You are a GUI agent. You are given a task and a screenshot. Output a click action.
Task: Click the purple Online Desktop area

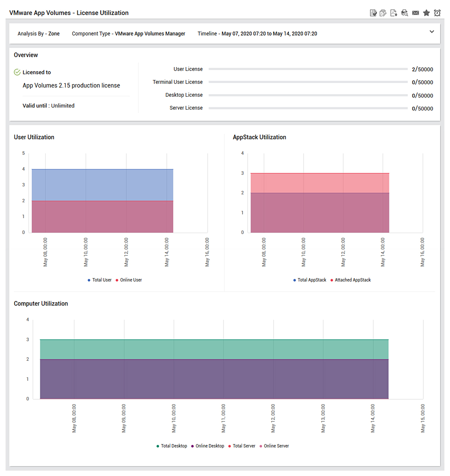pyautogui.click(x=214, y=379)
